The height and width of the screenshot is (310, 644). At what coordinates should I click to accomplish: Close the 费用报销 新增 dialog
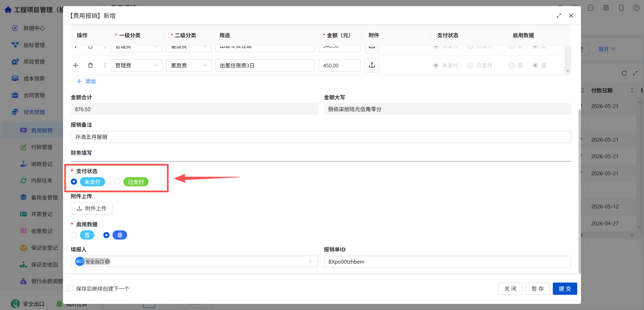pyautogui.click(x=571, y=16)
